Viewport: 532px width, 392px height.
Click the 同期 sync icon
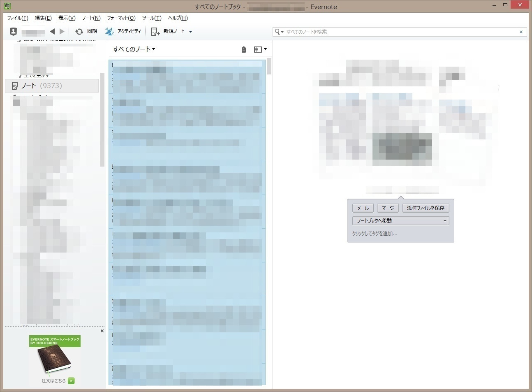click(x=79, y=31)
